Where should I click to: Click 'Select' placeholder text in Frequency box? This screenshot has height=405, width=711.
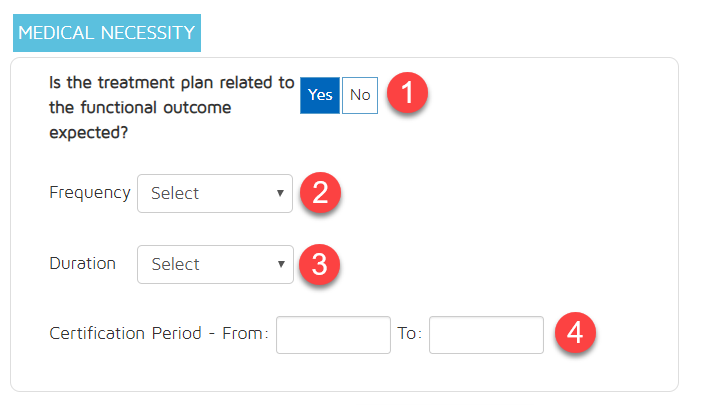(175, 194)
